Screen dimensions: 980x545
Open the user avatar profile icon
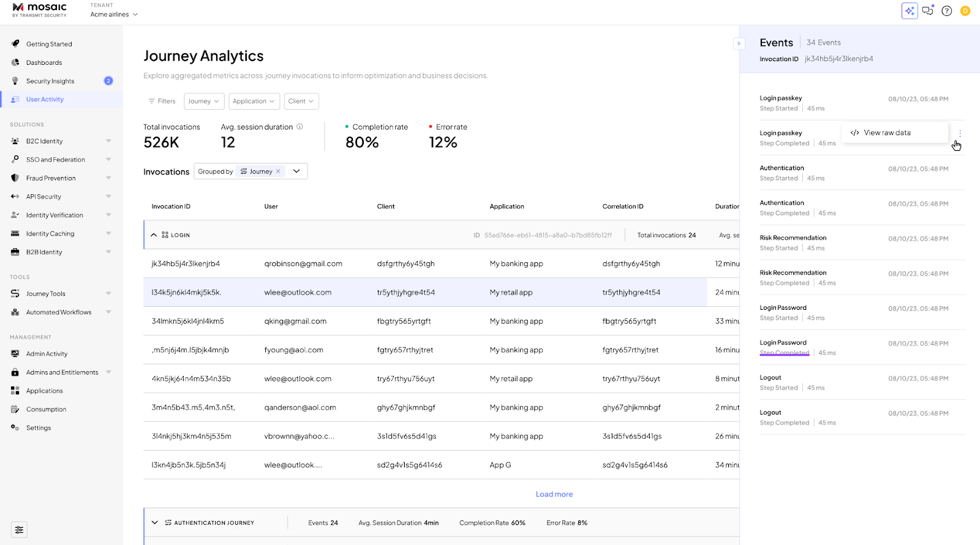965,11
